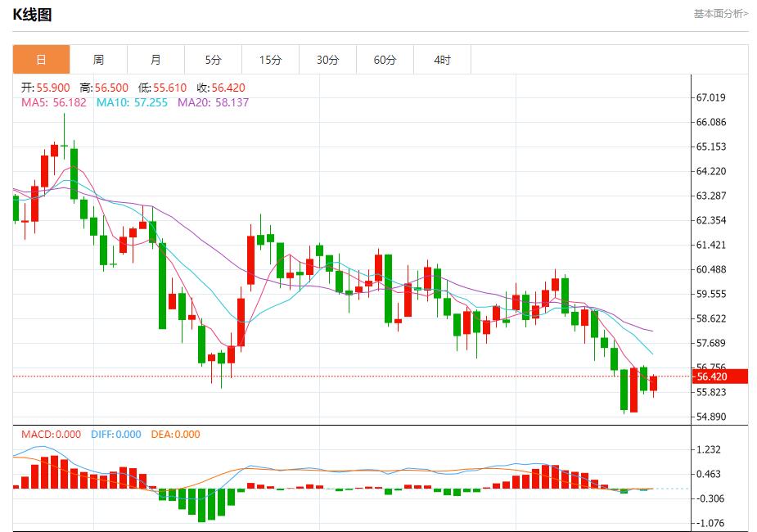Click the rightmost candlestick on the chart

[653, 383]
